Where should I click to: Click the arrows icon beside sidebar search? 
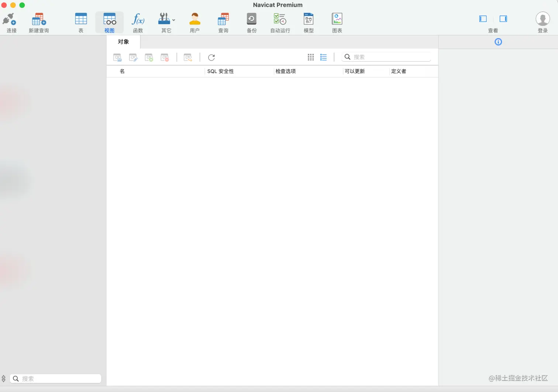point(4,378)
